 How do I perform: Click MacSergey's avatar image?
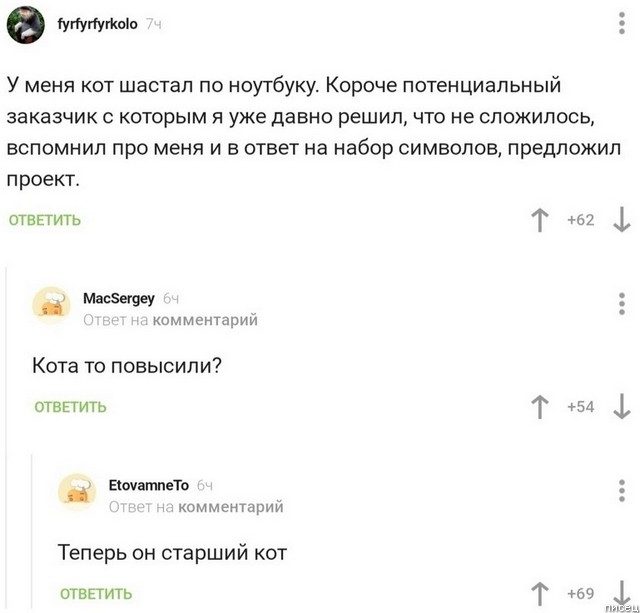click(51, 304)
